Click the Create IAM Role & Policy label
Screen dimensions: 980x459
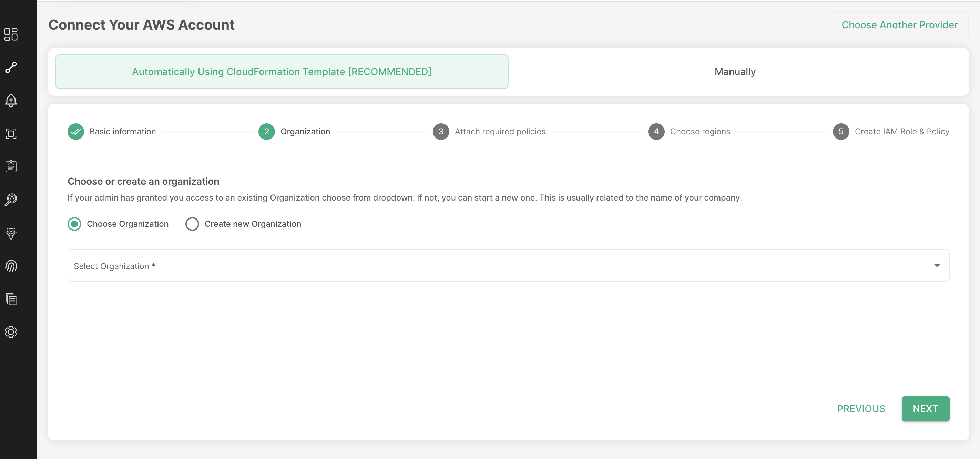(x=902, y=132)
